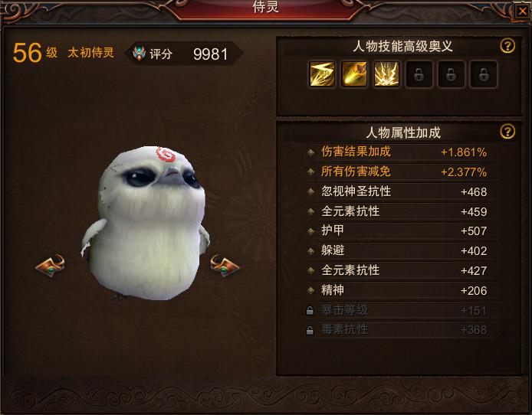Screen dimensions: 532x415
Task: Close the 侍灵 window
Action: tap(522, 11)
